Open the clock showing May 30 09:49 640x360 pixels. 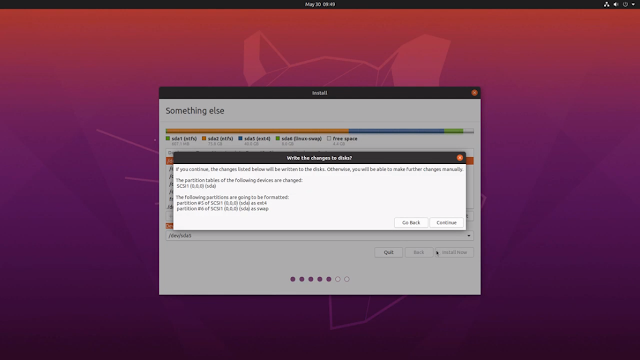pos(320,4)
